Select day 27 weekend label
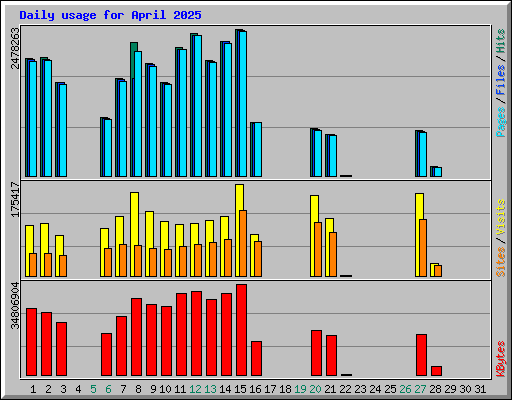512x400 pixels. pyautogui.click(x=420, y=389)
